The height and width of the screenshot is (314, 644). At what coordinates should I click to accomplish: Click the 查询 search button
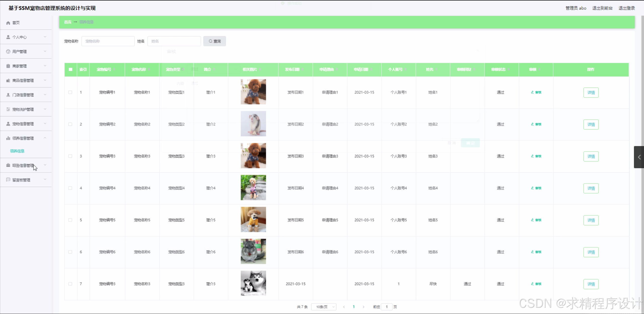coord(214,41)
